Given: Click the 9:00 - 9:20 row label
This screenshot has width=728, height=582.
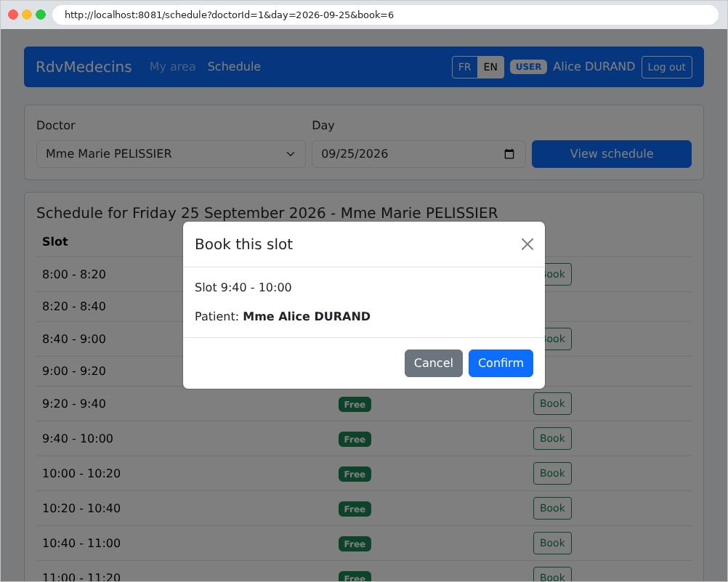Looking at the screenshot, I should pyautogui.click(x=74, y=371).
